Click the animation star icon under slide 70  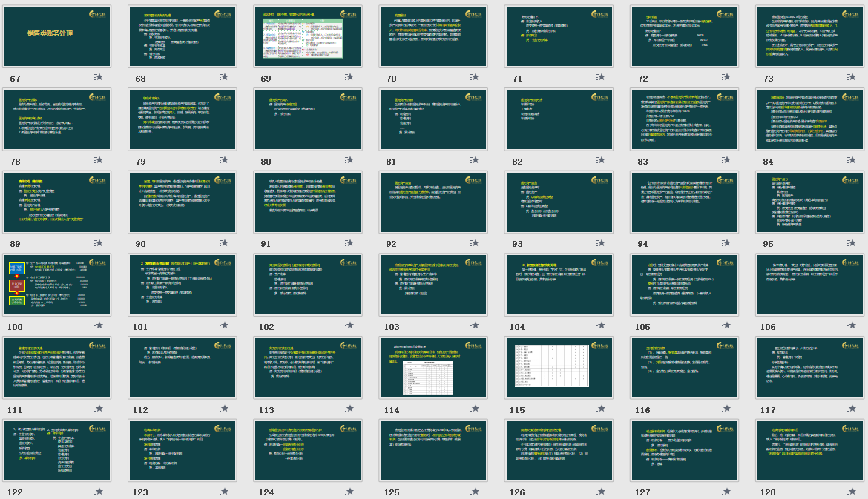coord(474,77)
